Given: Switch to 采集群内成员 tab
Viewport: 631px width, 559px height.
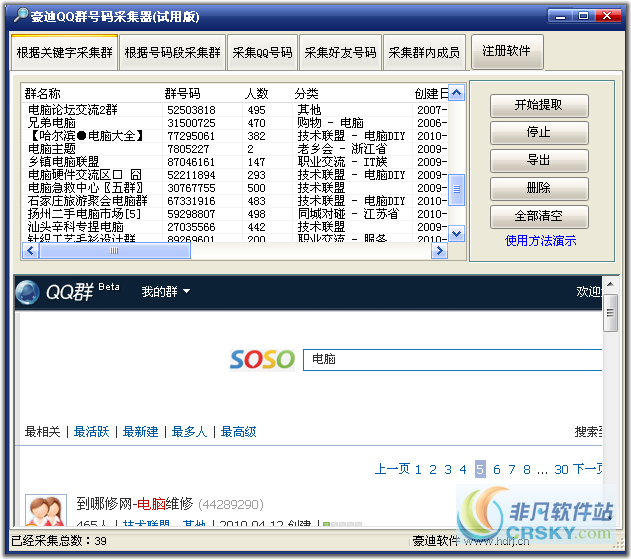Looking at the screenshot, I should click(x=424, y=52).
